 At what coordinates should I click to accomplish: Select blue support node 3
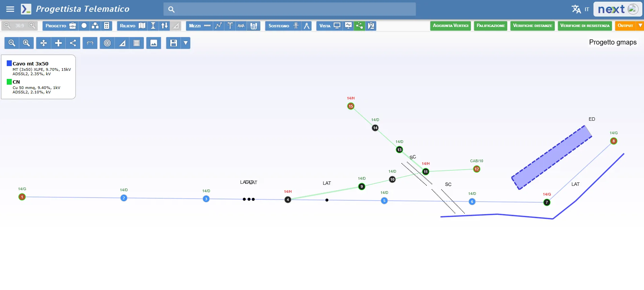click(206, 199)
